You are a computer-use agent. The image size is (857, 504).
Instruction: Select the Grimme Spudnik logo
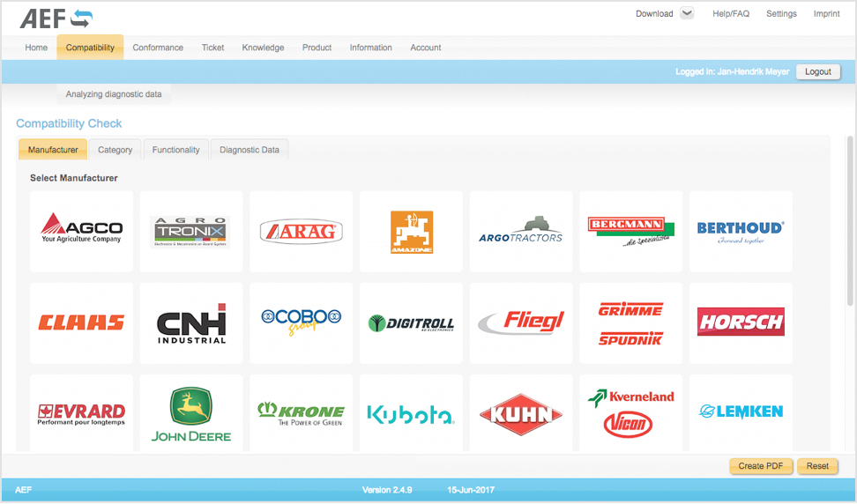coord(630,323)
